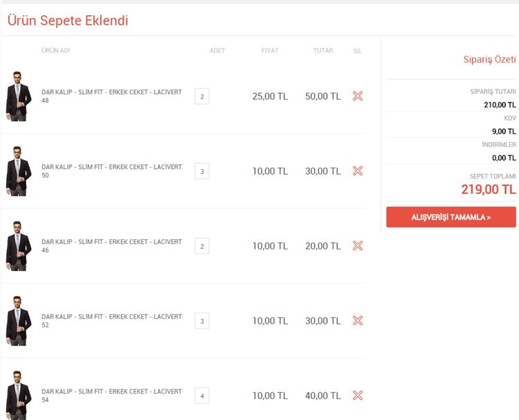Viewport: 519px width, 420px height.
Task: Open product link for Lacivert 48 jacket
Action: click(112, 92)
